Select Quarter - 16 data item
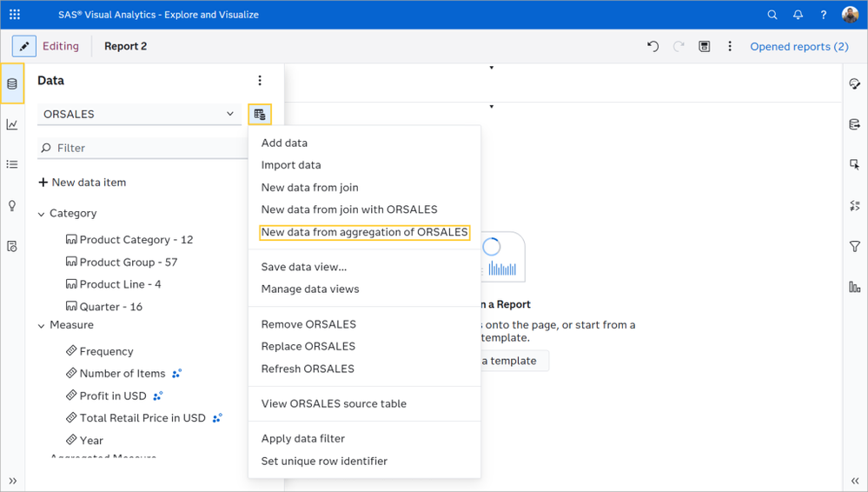The width and height of the screenshot is (868, 492). click(x=103, y=306)
